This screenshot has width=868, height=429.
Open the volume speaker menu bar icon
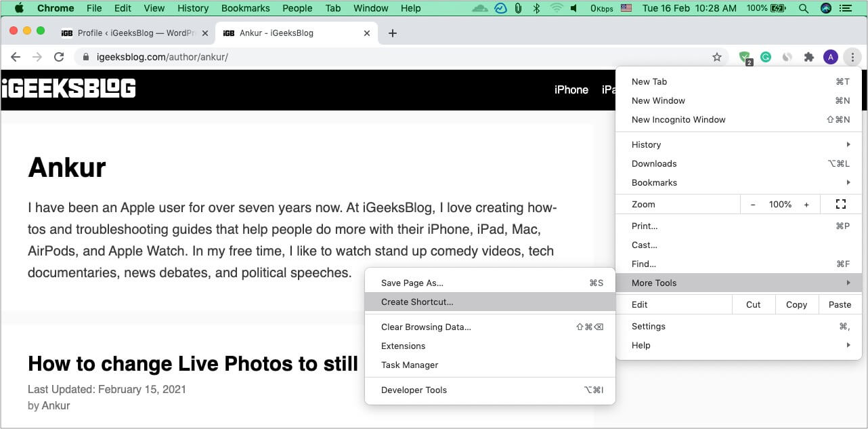point(574,8)
